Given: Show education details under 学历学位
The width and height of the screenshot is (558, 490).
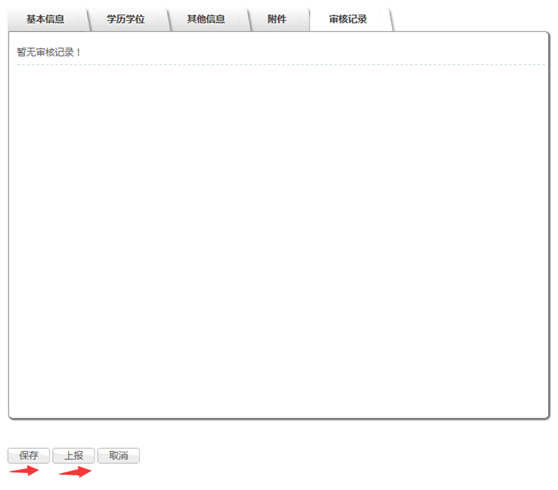Looking at the screenshot, I should tap(126, 19).
